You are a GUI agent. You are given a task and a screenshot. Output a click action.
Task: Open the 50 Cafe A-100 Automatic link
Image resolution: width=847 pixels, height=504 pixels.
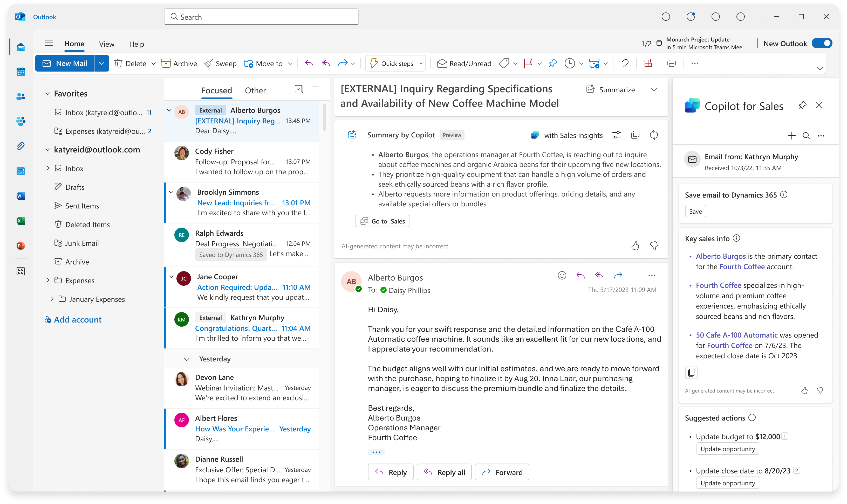pyautogui.click(x=736, y=335)
